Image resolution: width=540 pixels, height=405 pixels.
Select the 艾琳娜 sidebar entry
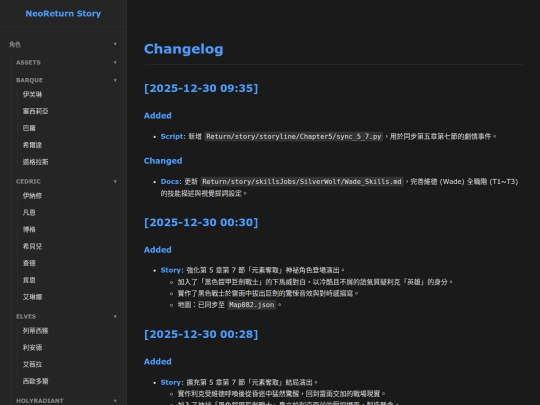pos(32,297)
